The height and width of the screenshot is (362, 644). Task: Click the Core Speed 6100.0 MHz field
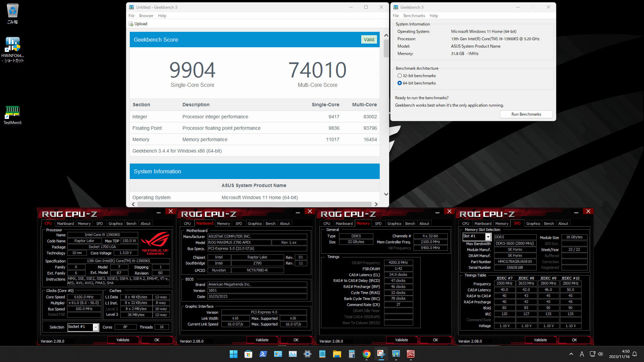click(x=84, y=297)
